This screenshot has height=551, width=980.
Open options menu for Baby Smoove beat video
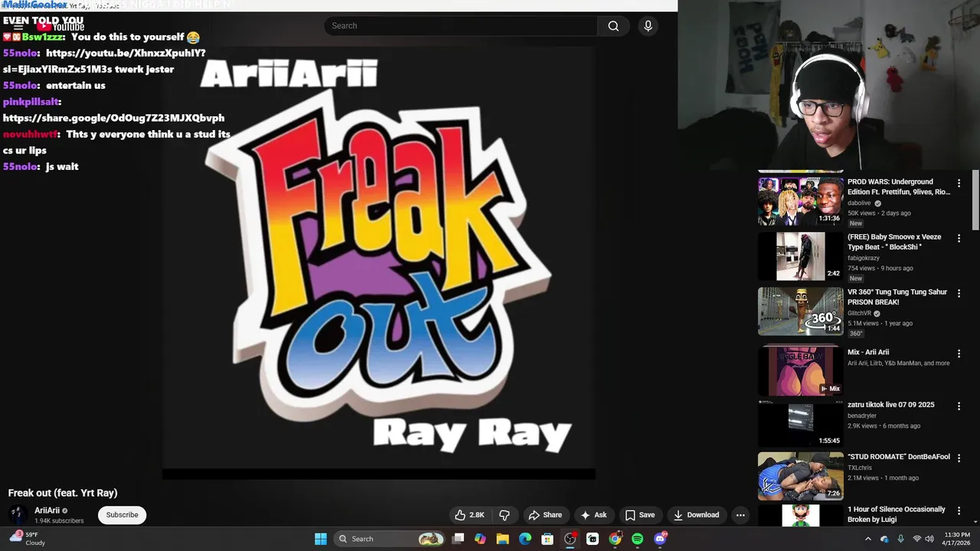tap(959, 239)
